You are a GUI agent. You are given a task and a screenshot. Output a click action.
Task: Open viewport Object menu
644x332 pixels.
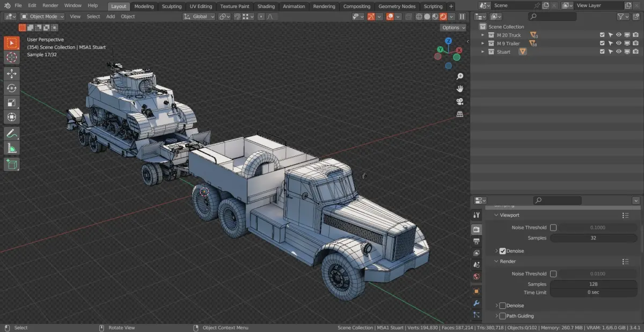click(128, 17)
